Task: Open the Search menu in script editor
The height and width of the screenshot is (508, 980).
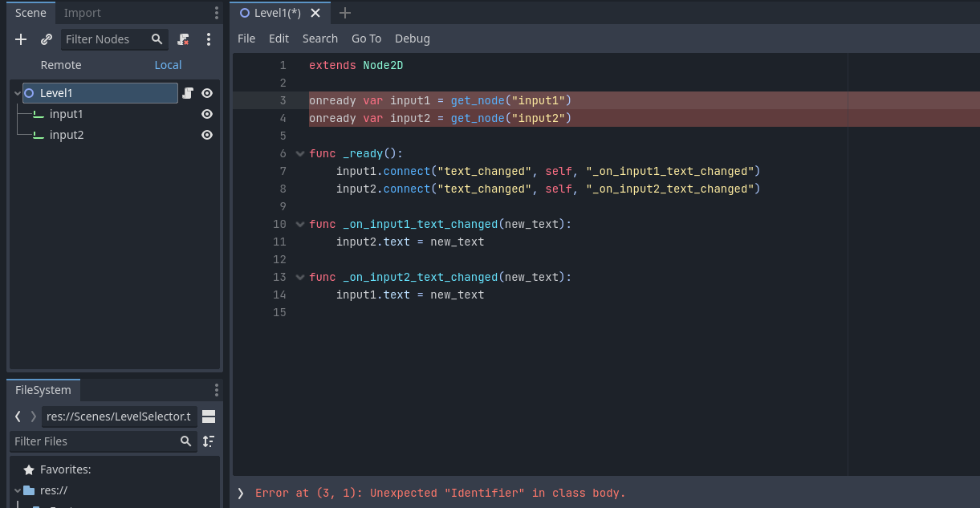Action: 319,38
